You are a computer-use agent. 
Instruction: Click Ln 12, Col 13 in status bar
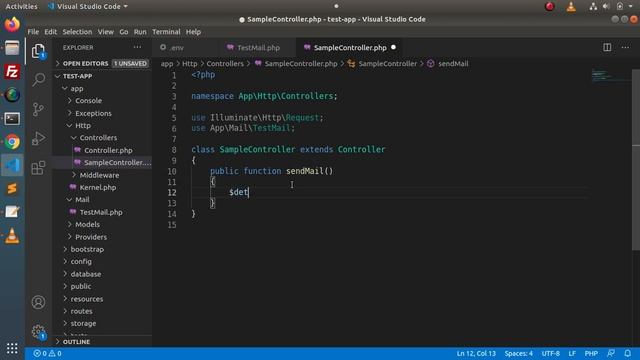point(476,353)
